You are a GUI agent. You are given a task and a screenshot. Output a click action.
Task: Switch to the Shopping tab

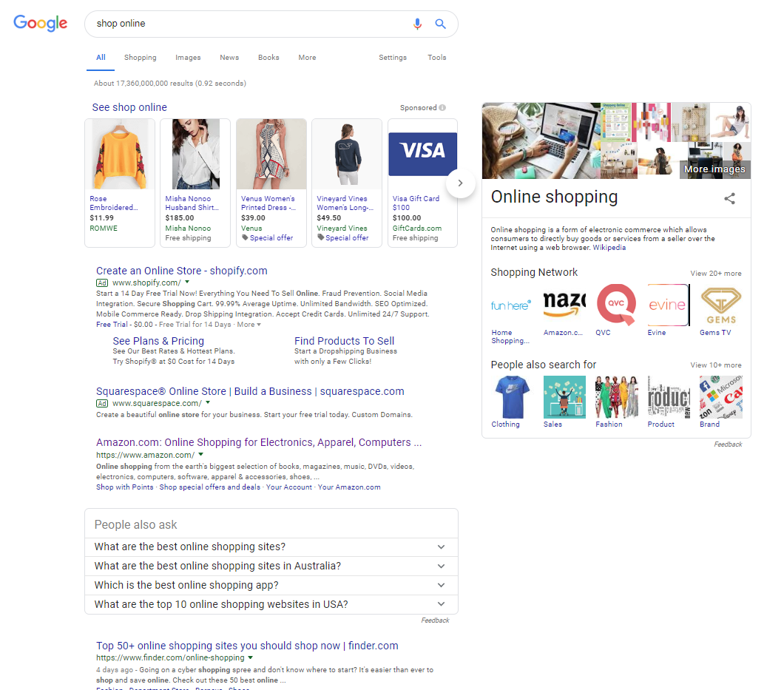(141, 58)
